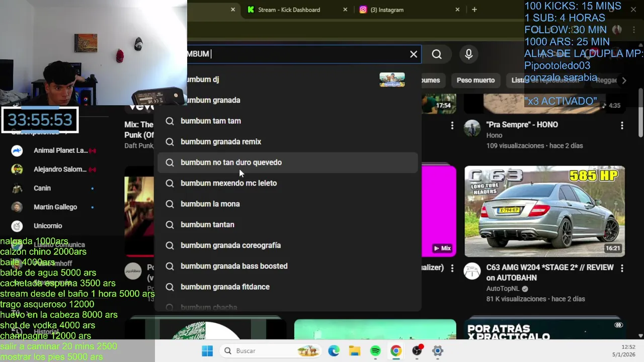Screen dimensions: 644x362
Task: Click the search icon beside "bumbum granada fitdance"
Action: [x=170, y=287]
